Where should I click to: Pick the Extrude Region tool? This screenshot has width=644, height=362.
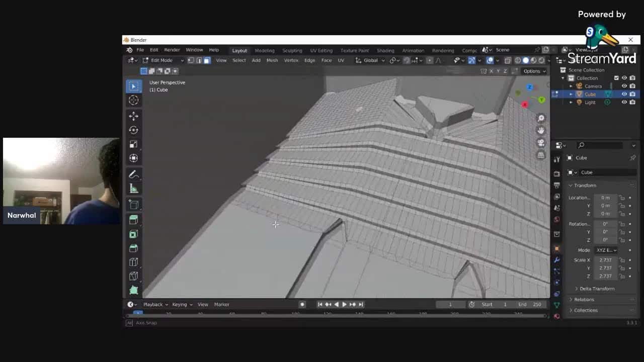[133, 220]
